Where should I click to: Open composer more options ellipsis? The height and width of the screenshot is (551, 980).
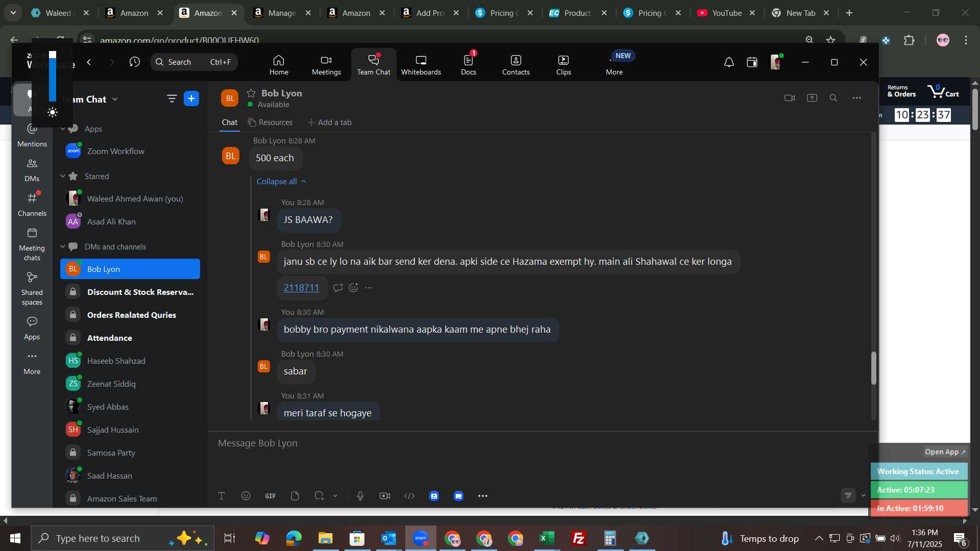pos(483,496)
